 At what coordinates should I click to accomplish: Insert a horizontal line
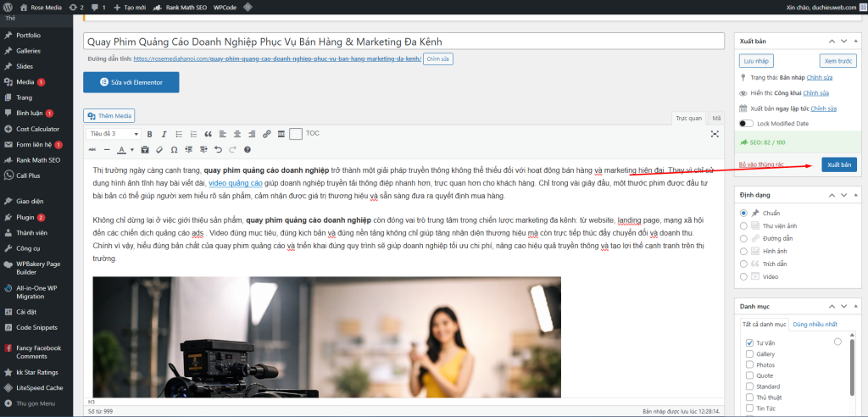[107, 149]
